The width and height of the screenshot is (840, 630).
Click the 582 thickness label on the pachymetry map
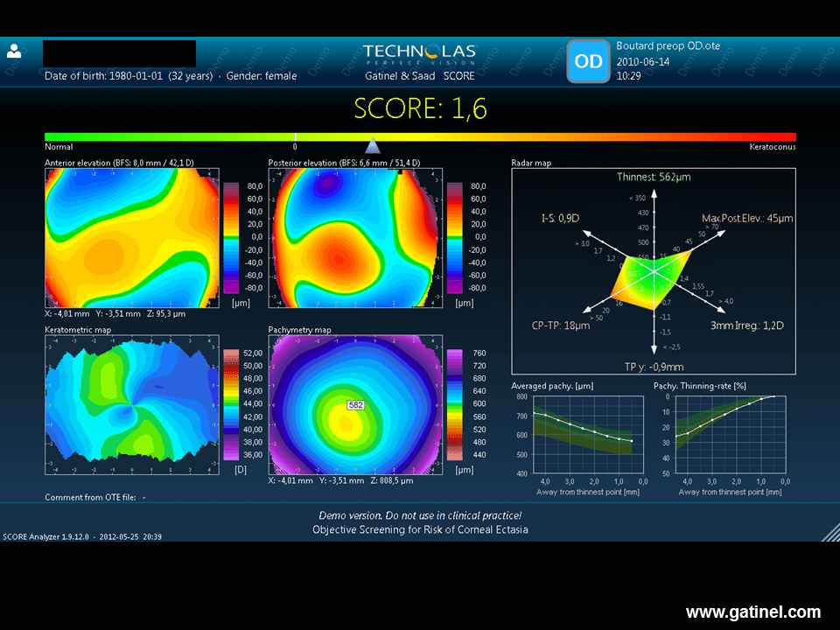(x=356, y=405)
